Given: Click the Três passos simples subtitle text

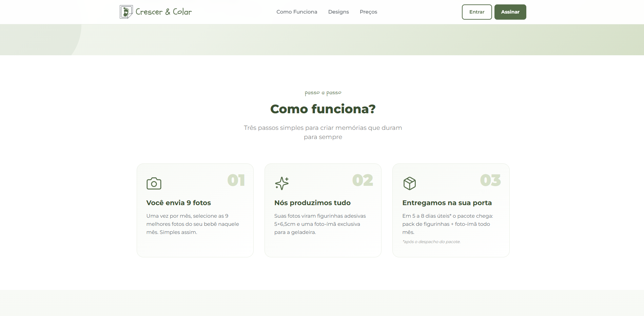Looking at the screenshot, I should pyautogui.click(x=323, y=132).
